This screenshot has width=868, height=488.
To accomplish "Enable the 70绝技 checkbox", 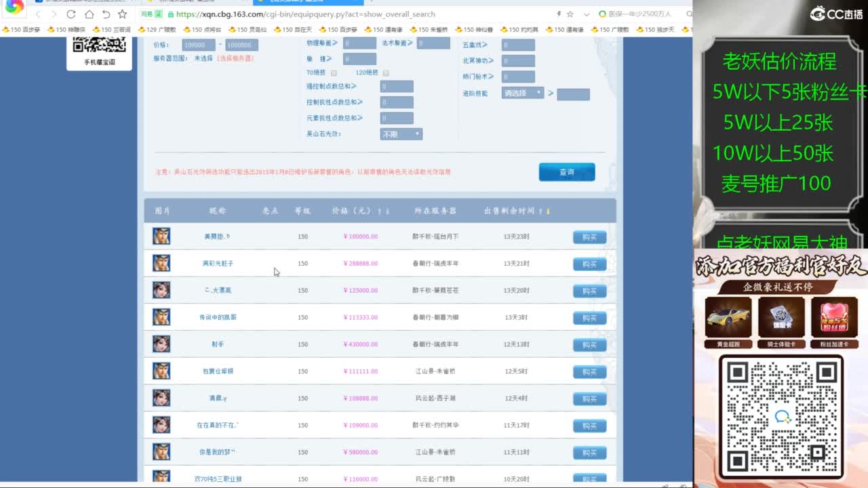I will (x=334, y=73).
